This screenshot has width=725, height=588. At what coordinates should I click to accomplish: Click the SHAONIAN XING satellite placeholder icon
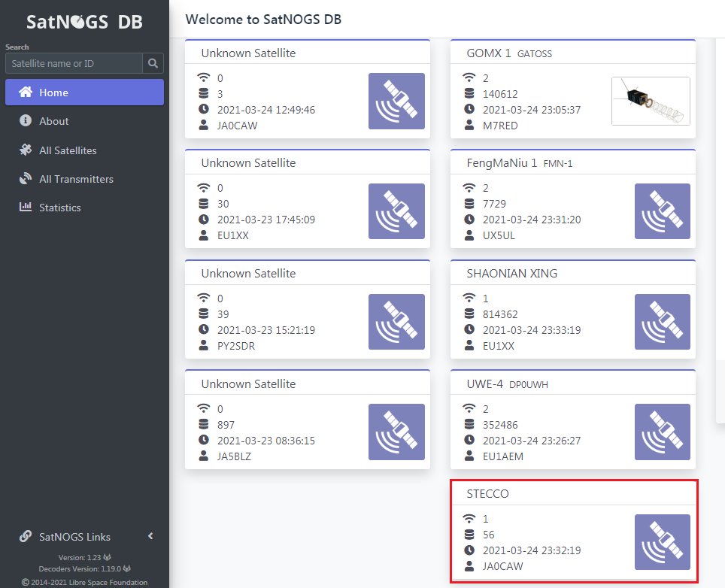662,322
